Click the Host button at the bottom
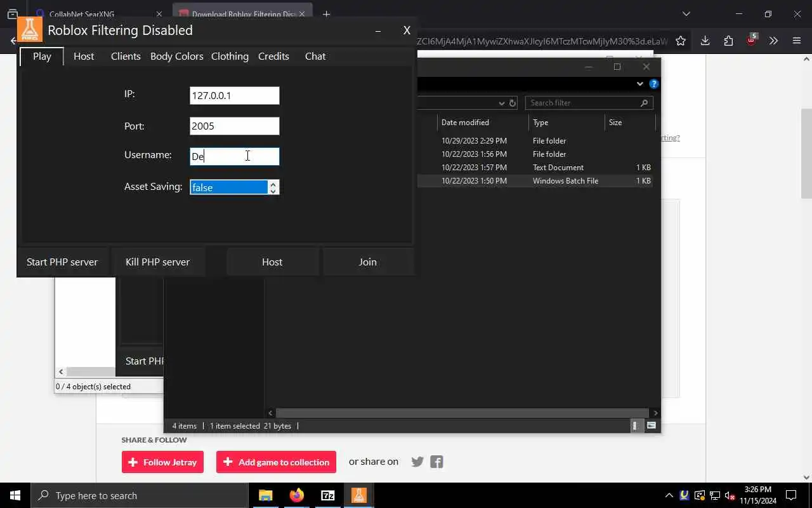The image size is (812, 508). [272, 262]
